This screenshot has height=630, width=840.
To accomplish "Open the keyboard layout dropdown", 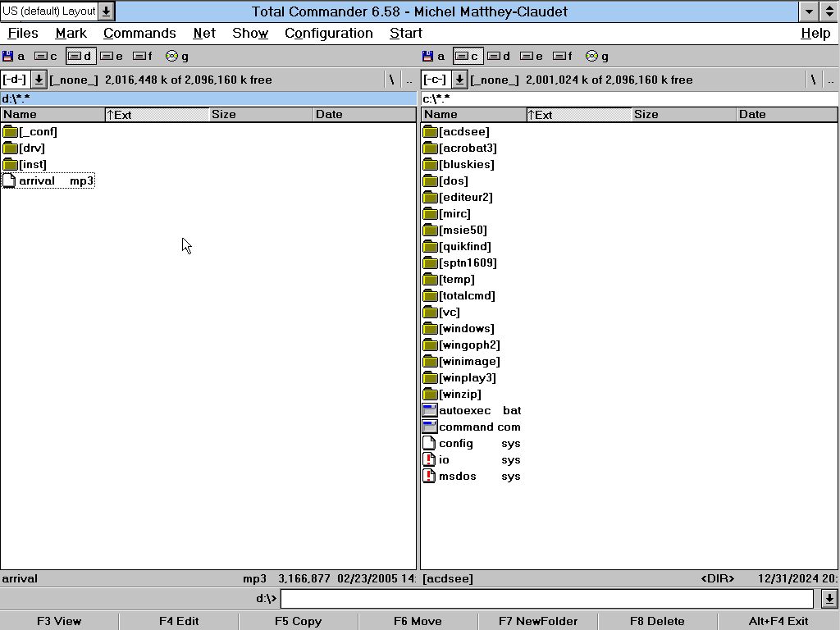I will pyautogui.click(x=106, y=11).
